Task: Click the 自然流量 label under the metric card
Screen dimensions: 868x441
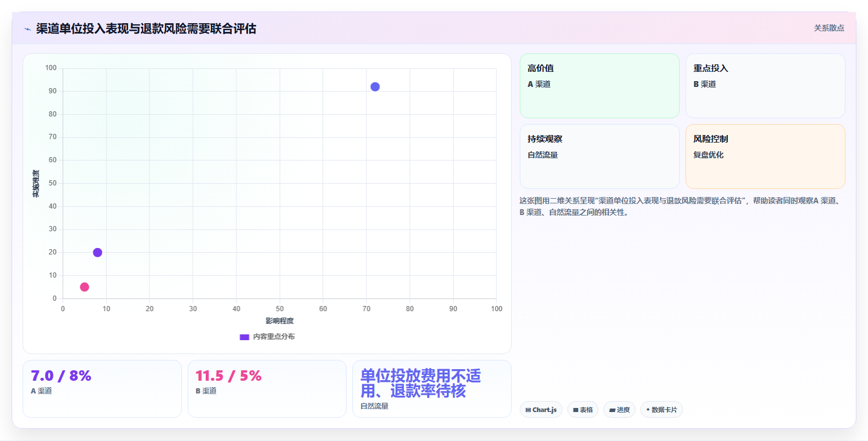Action: point(374,406)
